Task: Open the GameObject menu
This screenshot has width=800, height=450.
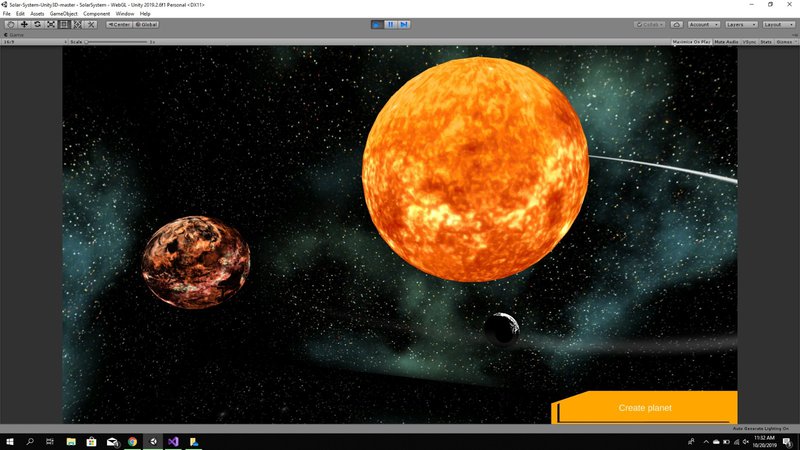Action: point(63,14)
